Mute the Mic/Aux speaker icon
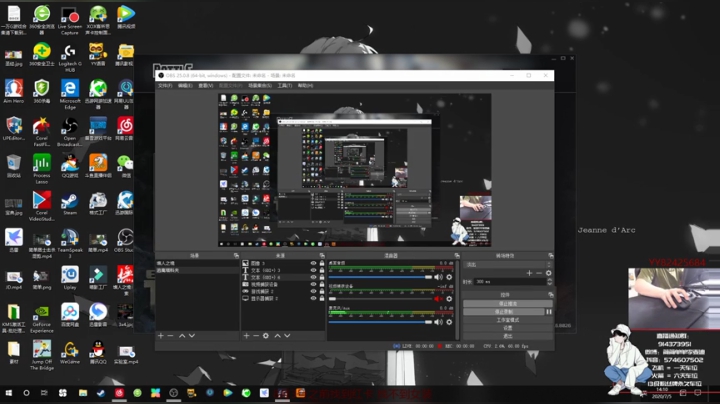 439,322
